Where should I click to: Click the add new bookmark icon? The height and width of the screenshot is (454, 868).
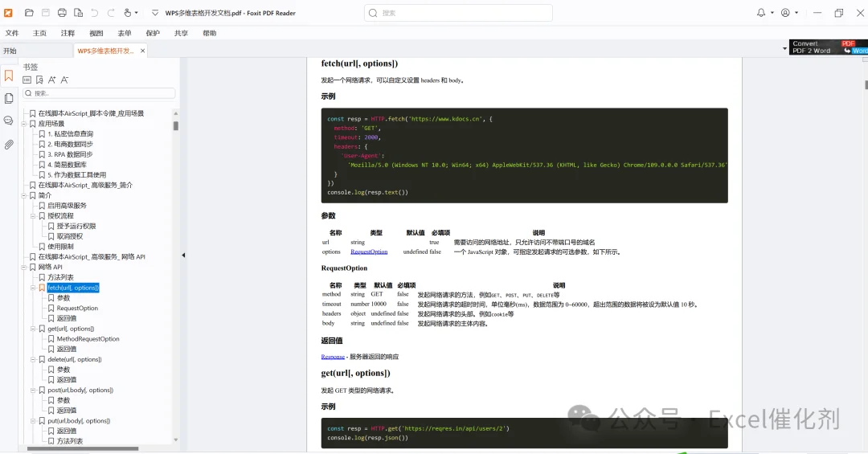[x=39, y=80]
